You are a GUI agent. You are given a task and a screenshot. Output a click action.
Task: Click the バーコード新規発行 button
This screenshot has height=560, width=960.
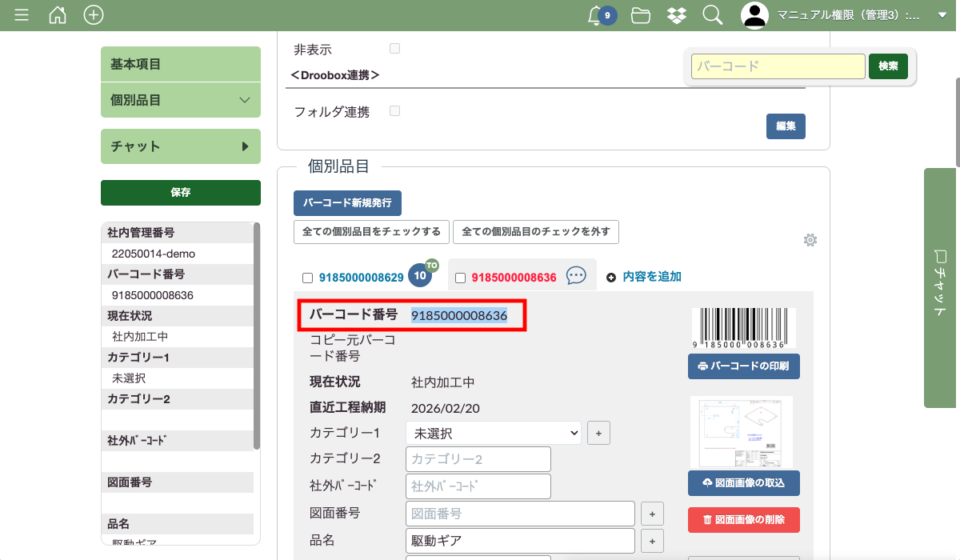[347, 203]
